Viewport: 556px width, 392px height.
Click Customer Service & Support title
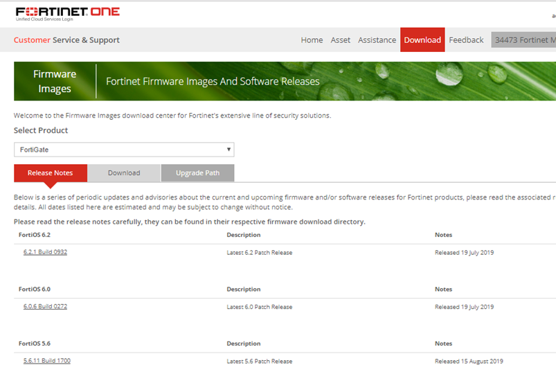[66, 40]
